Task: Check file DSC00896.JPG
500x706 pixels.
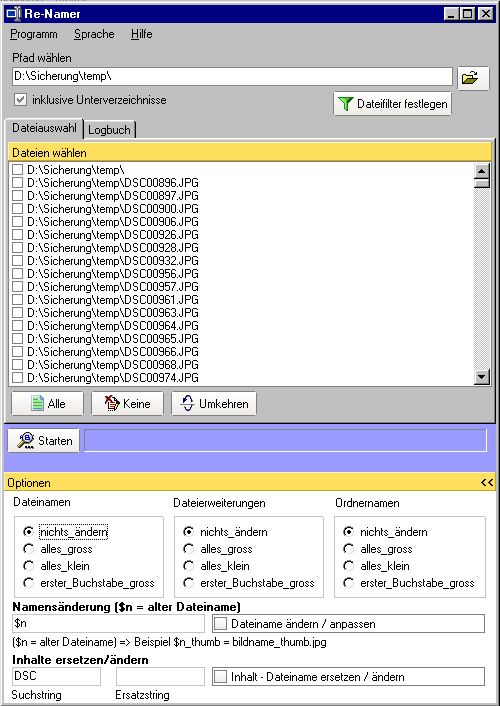Action: [18, 183]
